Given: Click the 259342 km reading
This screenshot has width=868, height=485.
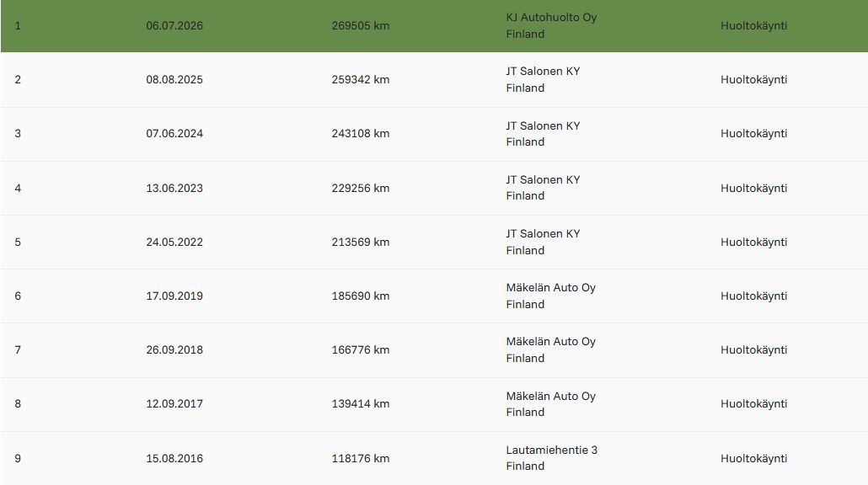Looking at the screenshot, I should [361, 80].
